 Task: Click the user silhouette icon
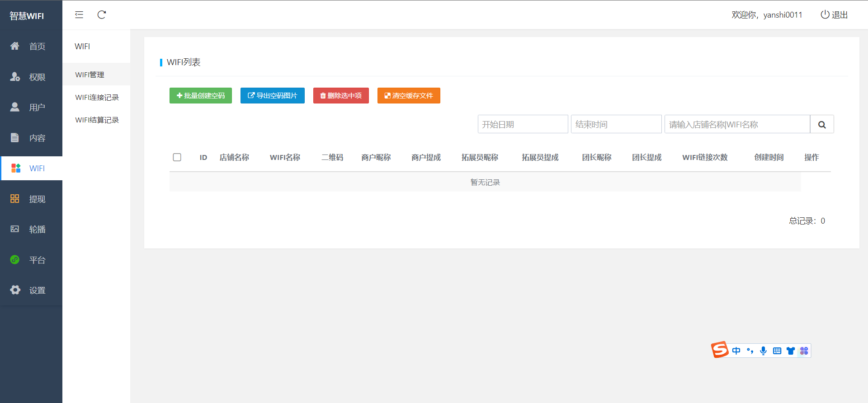15,107
